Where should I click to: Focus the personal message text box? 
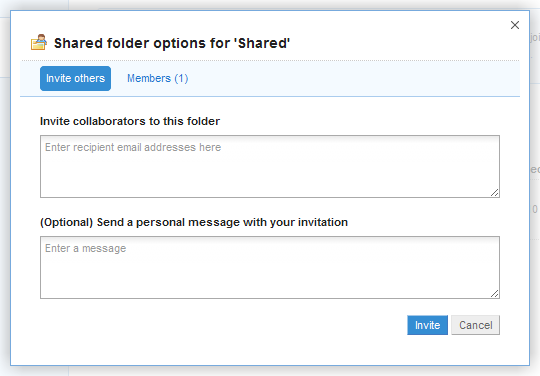point(270,268)
